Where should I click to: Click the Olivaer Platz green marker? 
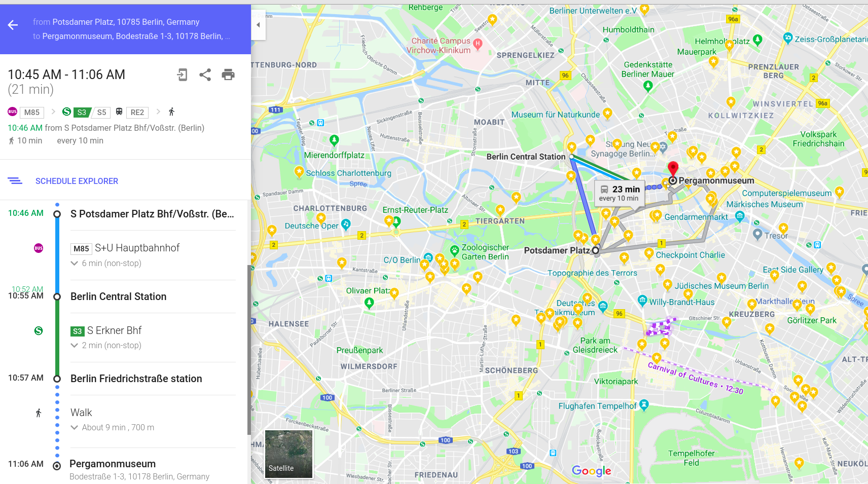click(369, 303)
